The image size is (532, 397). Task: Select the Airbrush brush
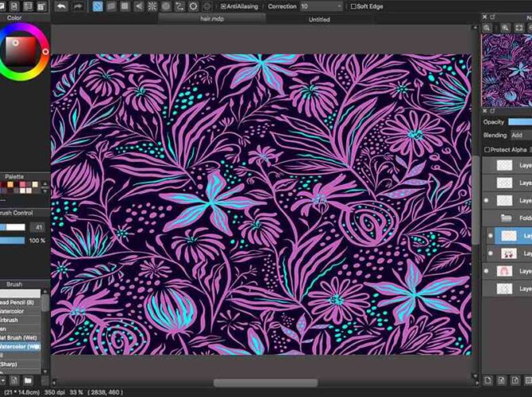point(20,320)
